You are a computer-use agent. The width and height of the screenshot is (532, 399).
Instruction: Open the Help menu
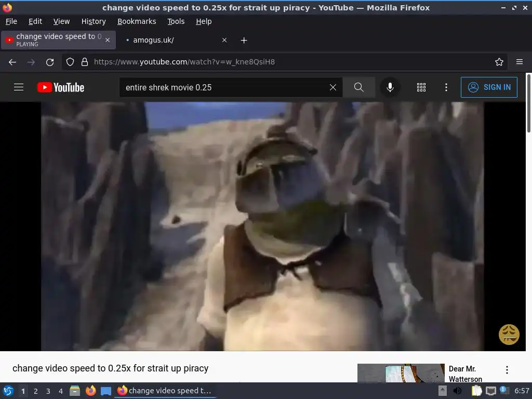click(204, 21)
